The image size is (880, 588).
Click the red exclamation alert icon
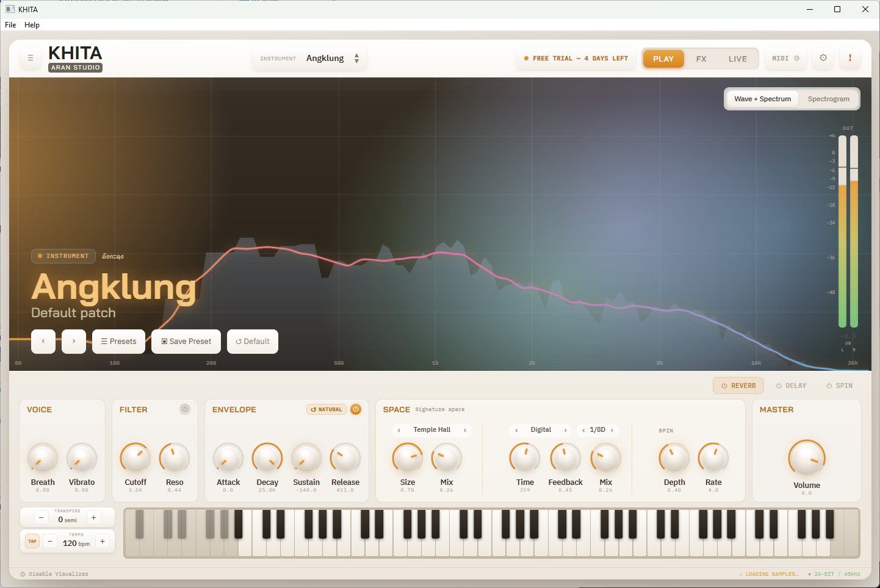(x=850, y=58)
